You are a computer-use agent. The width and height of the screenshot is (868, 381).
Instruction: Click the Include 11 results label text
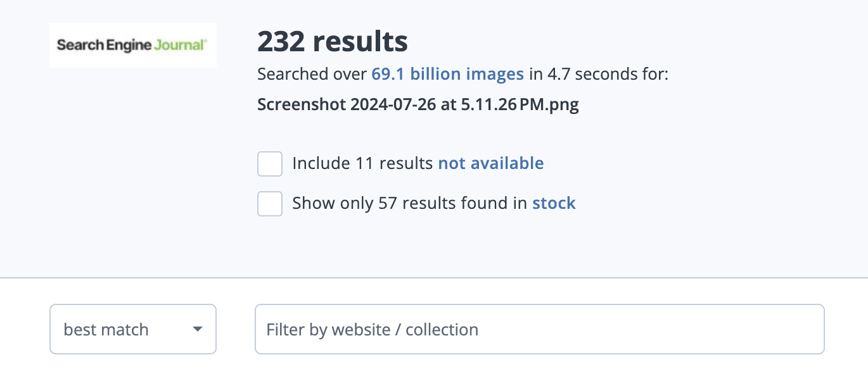362,163
